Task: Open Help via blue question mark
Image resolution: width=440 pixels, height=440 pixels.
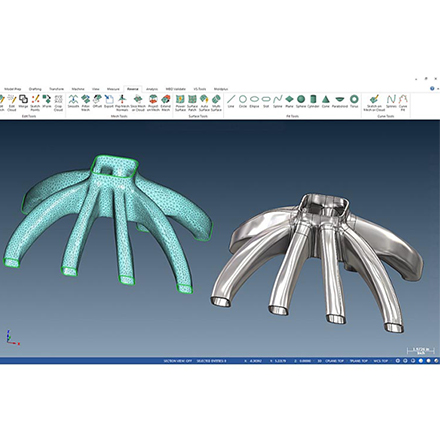Action: [x=432, y=89]
